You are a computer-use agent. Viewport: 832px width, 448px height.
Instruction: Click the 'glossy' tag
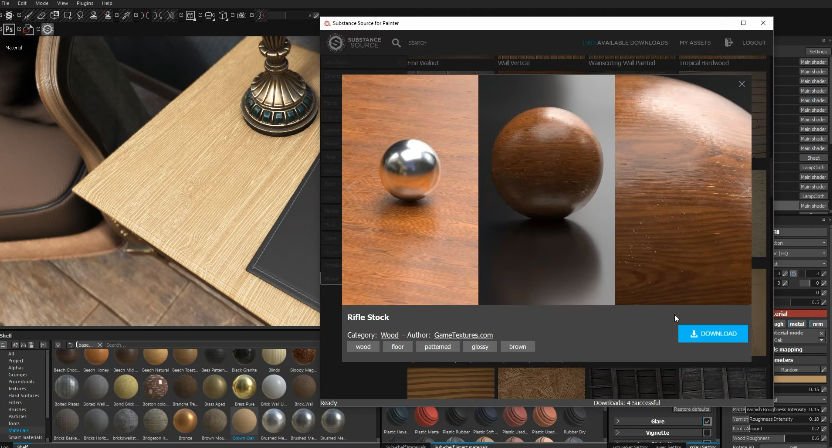coord(480,347)
